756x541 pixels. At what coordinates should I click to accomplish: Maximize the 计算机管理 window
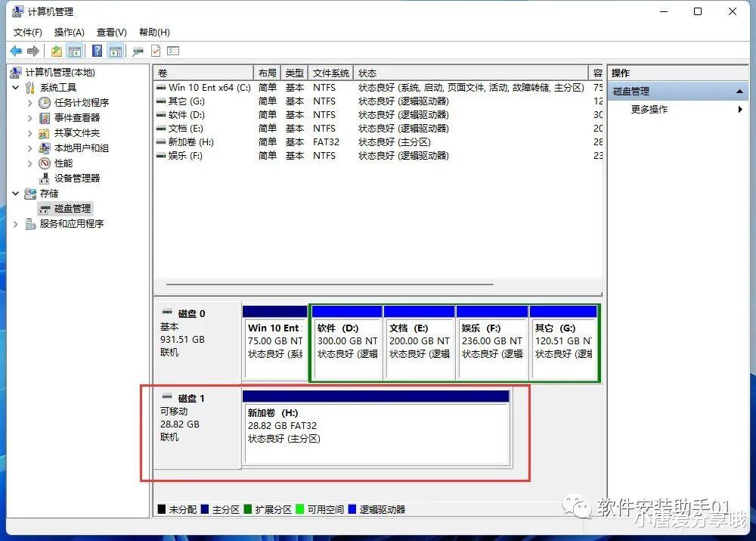coord(698,11)
